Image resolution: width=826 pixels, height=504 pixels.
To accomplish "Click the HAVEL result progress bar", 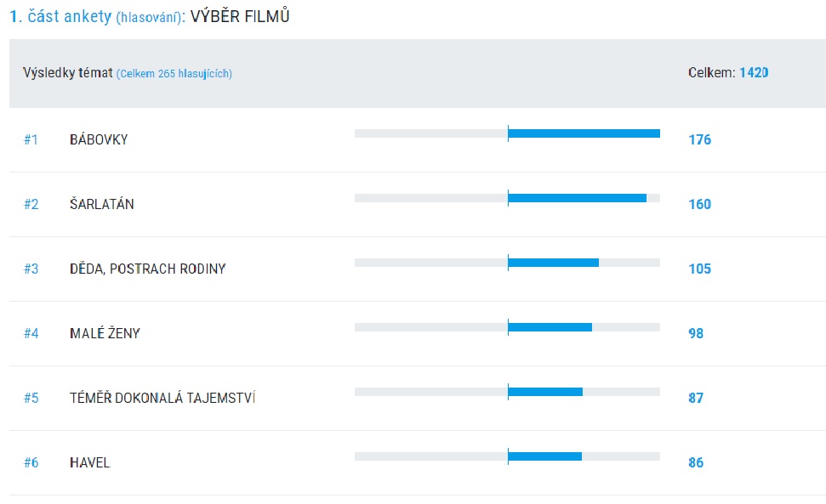I will (x=544, y=456).
